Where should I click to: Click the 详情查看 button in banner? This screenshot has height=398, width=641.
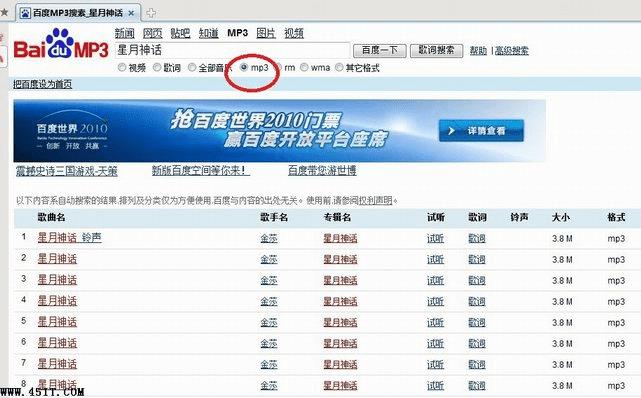tap(481, 131)
